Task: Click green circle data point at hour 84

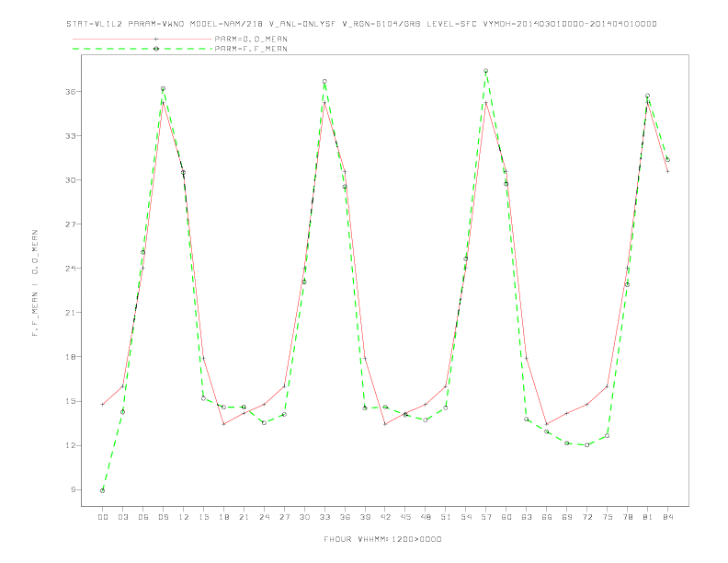Action: [x=667, y=159]
